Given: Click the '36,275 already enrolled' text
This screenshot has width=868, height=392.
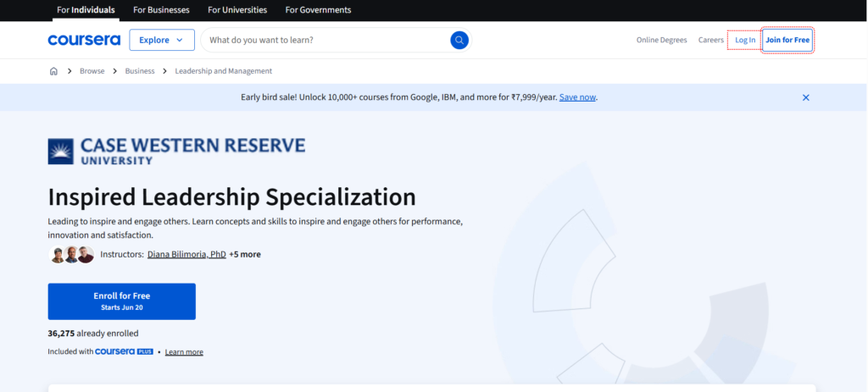Looking at the screenshot, I should tap(93, 334).
